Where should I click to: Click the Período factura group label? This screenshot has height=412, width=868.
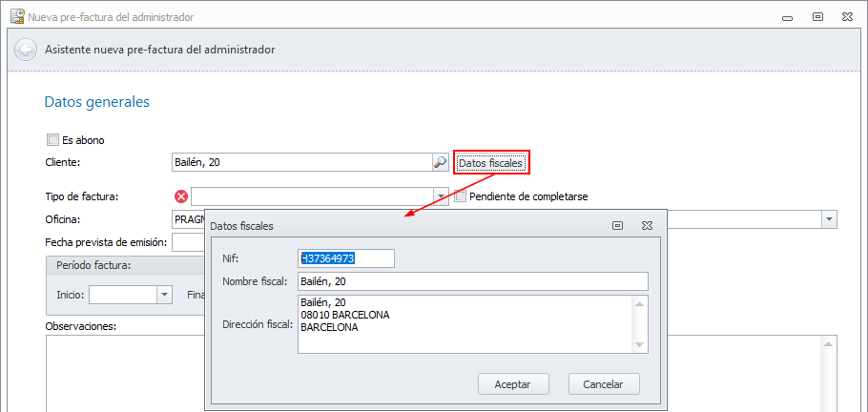click(93, 265)
